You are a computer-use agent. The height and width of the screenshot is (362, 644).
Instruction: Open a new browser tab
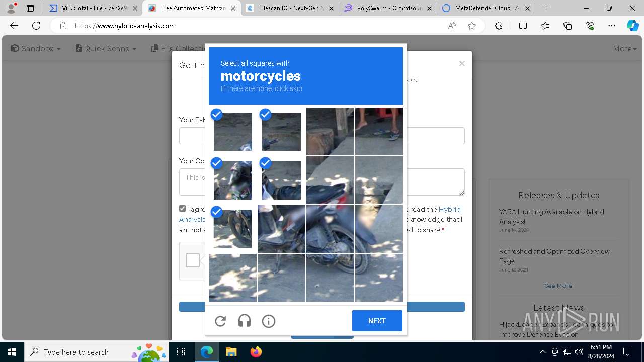coord(546,8)
